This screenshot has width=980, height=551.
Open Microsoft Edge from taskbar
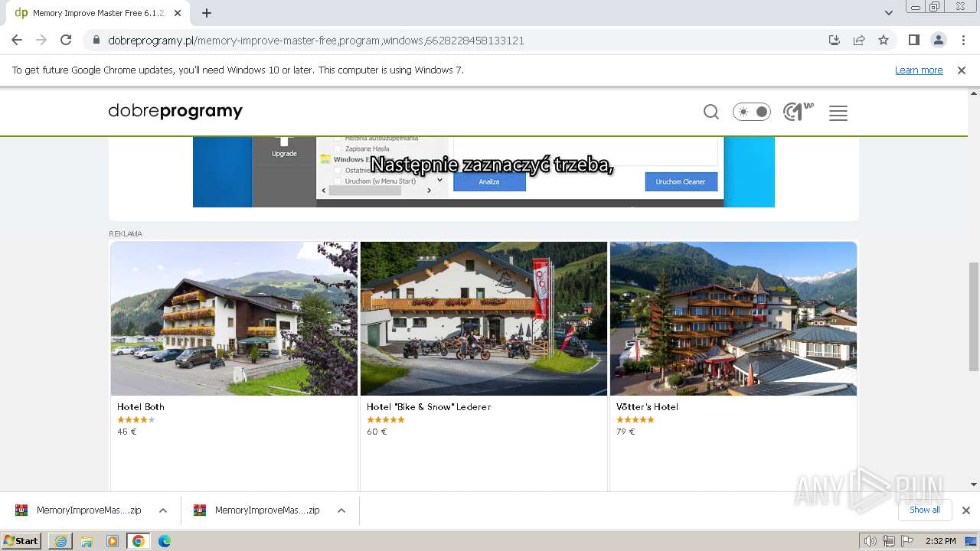click(x=165, y=541)
